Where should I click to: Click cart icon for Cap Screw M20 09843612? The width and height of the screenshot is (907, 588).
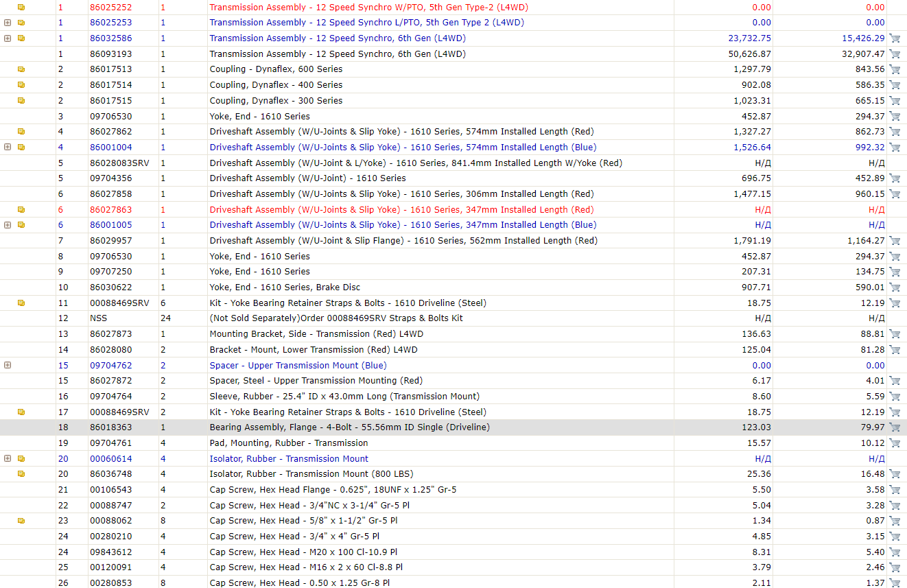click(895, 552)
